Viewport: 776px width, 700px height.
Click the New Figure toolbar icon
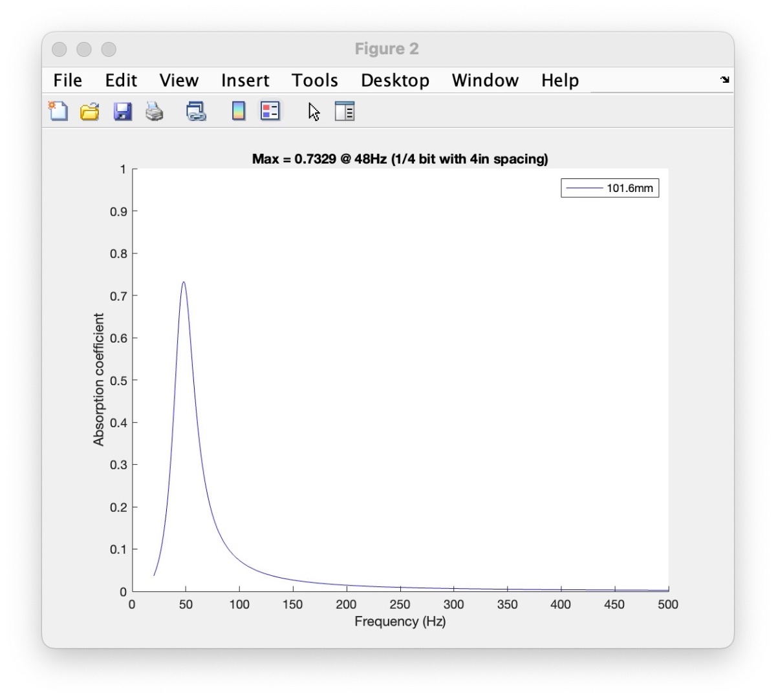point(58,112)
